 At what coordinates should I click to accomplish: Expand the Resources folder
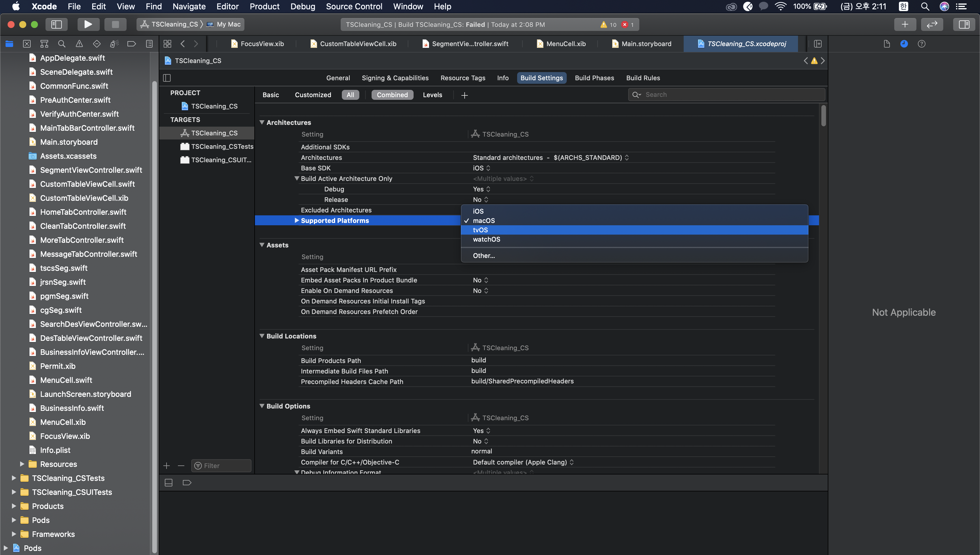click(x=22, y=464)
